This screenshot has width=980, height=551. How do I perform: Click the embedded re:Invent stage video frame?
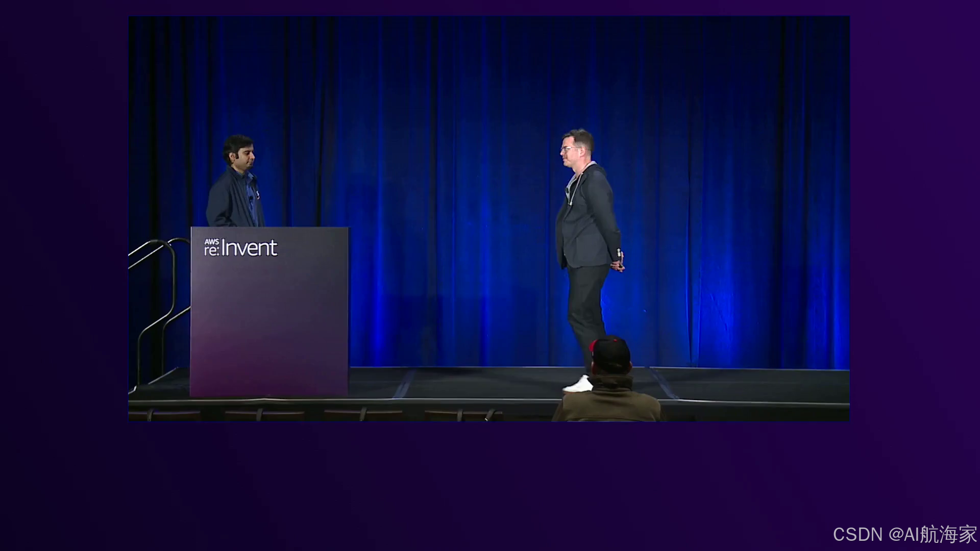tap(489, 218)
